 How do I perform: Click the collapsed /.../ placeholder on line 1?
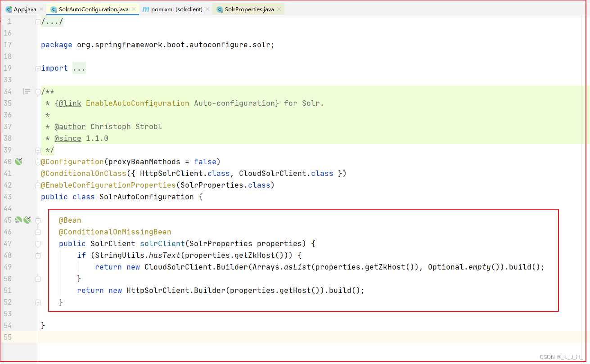(52, 22)
